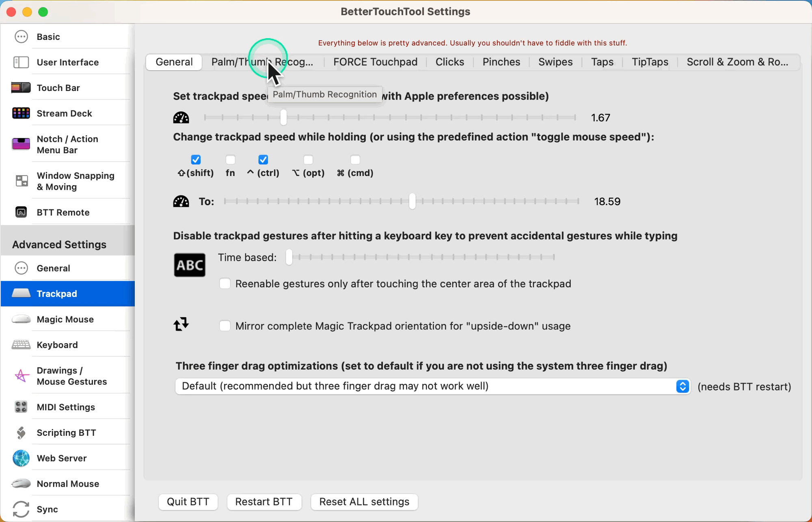Image resolution: width=812 pixels, height=522 pixels.
Task: Drag trackpad speed slider
Action: [x=283, y=118]
